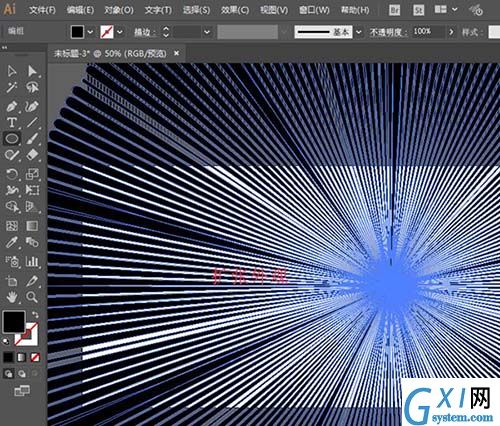This screenshot has height=426, width=500.
Task: Activate the Scale tool
Action: point(32,174)
